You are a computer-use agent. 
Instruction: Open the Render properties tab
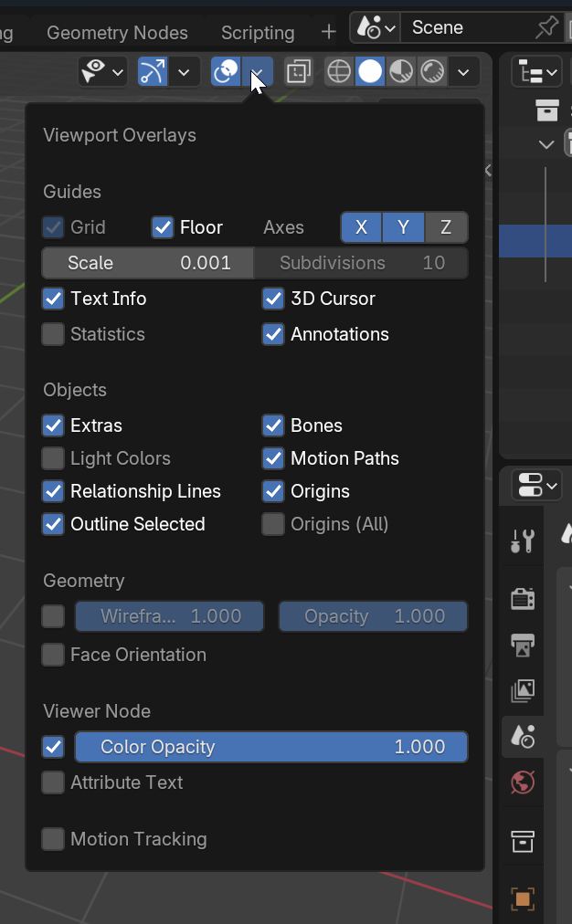click(x=523, y=597)
